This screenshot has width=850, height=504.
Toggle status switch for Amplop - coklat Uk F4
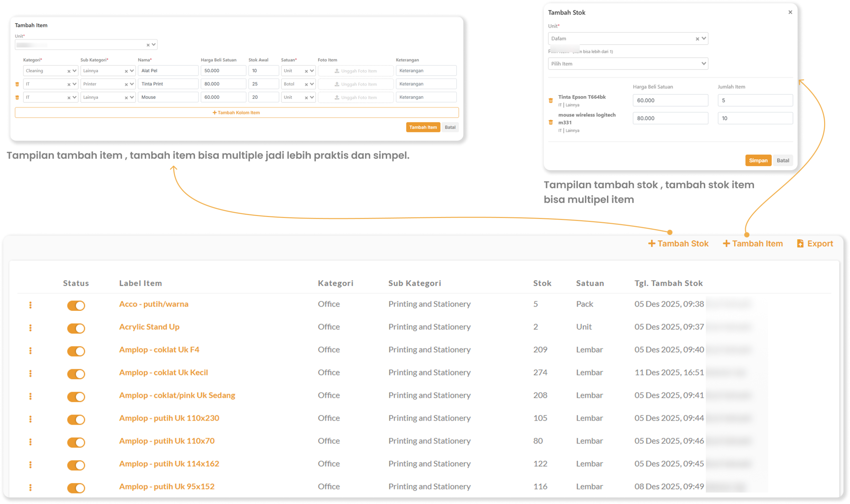[x=76, y=351]
